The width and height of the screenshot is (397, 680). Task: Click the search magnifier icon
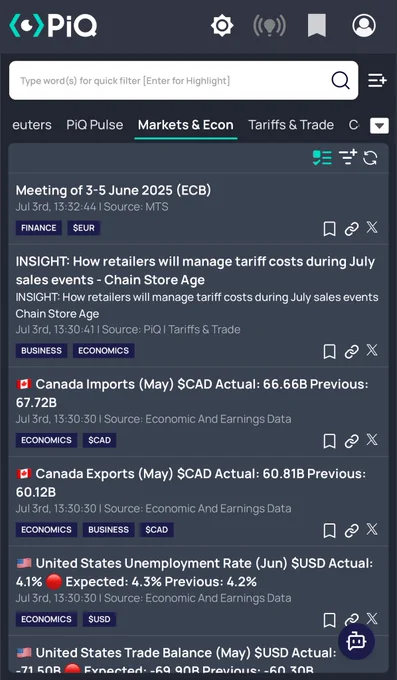341,80
